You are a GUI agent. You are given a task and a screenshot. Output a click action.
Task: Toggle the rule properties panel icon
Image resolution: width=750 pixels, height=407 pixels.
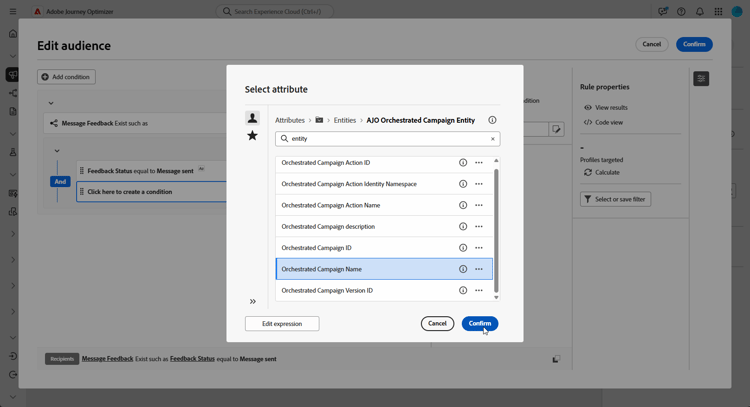[x=701, y=78]
